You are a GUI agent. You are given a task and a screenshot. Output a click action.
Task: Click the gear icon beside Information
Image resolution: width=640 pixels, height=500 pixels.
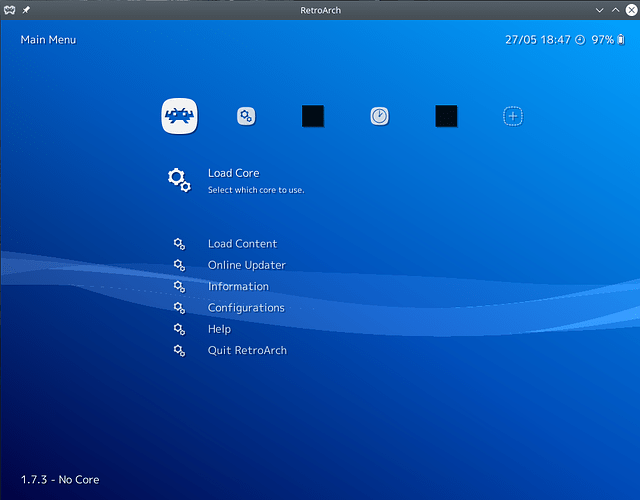(x=179, y=287)
